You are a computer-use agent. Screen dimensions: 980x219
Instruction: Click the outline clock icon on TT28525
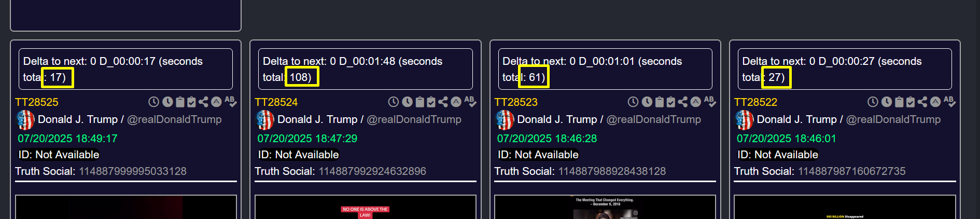click(x=153, y=102)
